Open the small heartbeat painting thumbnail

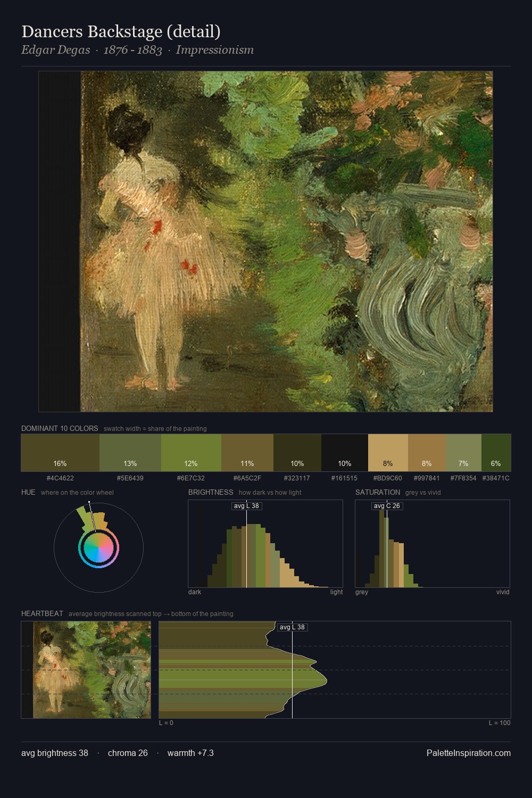(x=86, y=670)
